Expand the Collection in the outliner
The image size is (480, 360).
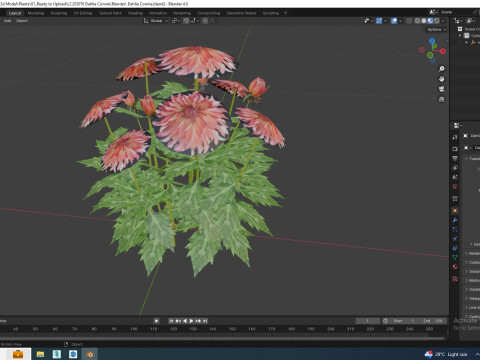[461, 35]
